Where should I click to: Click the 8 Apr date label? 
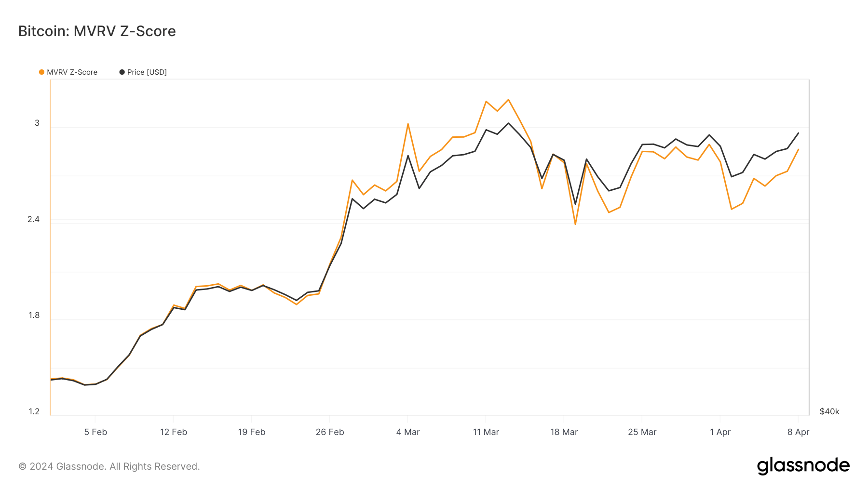click(x=798, y=432)
